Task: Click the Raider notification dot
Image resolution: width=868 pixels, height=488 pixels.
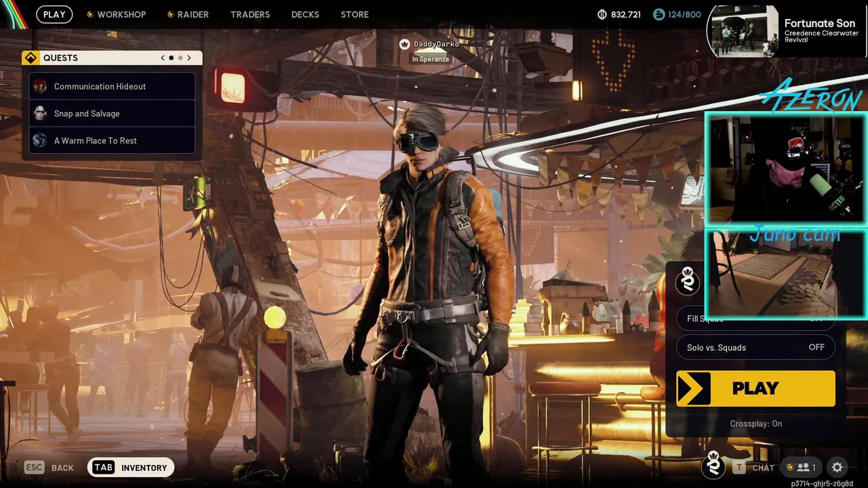Action: 170,14
